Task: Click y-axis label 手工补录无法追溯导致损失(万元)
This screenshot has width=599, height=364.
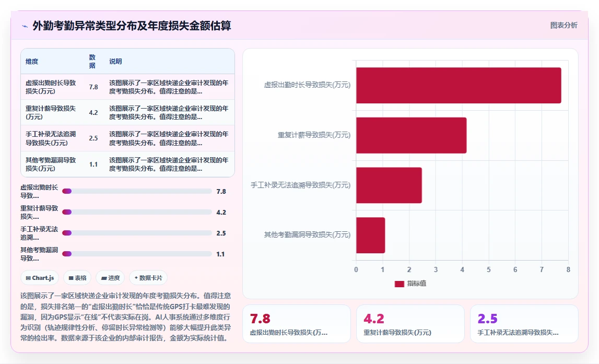Action: point(301,185)
